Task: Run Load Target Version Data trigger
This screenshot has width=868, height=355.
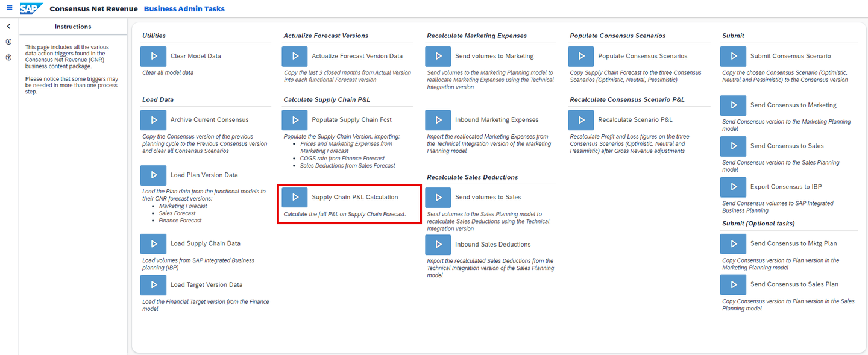Action: click(x=153, y=285)
